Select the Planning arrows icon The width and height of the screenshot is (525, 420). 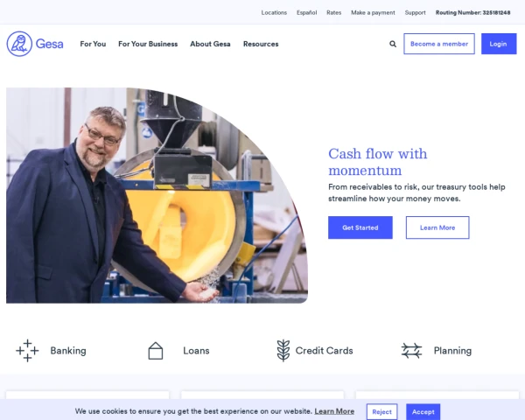[411, 351]
